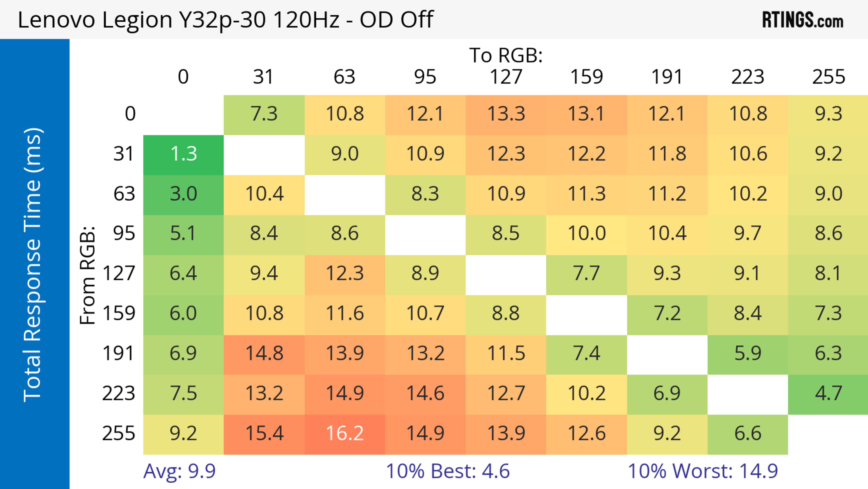Screen dimensions: 868x489
Task: Click the '10% Best: 4.6' label
Action: (448, 471)
